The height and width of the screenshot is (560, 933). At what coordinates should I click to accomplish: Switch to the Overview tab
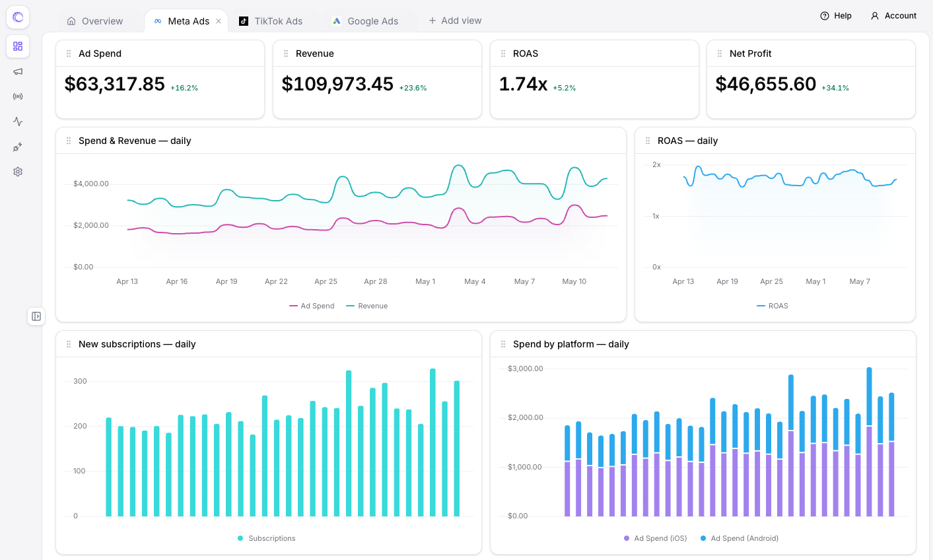coord(95,21)
